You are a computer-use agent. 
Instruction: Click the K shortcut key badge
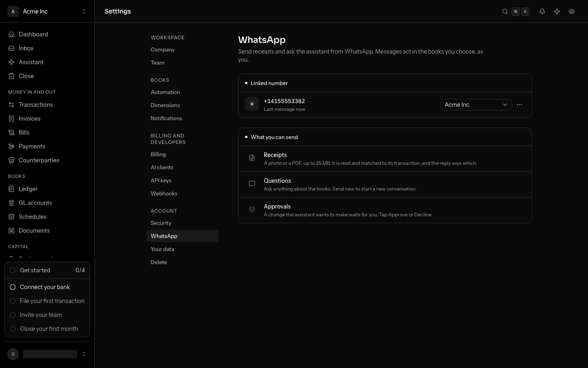[526, 11]
